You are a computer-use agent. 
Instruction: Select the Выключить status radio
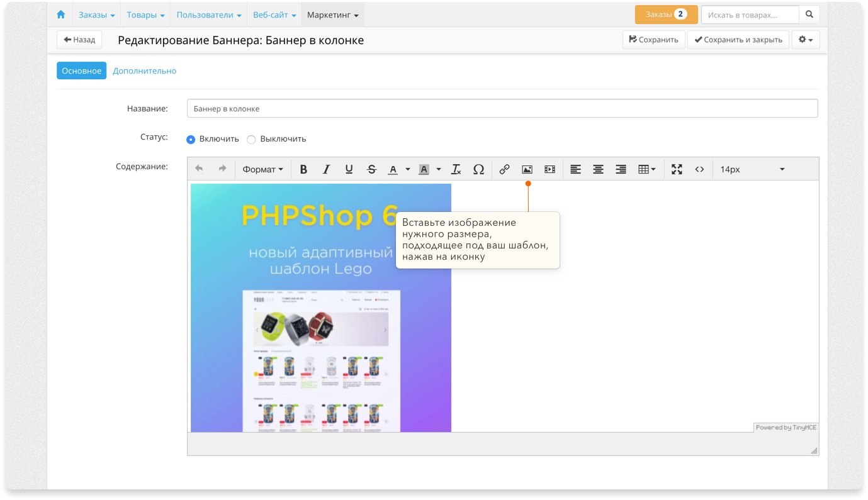(251, 139)
